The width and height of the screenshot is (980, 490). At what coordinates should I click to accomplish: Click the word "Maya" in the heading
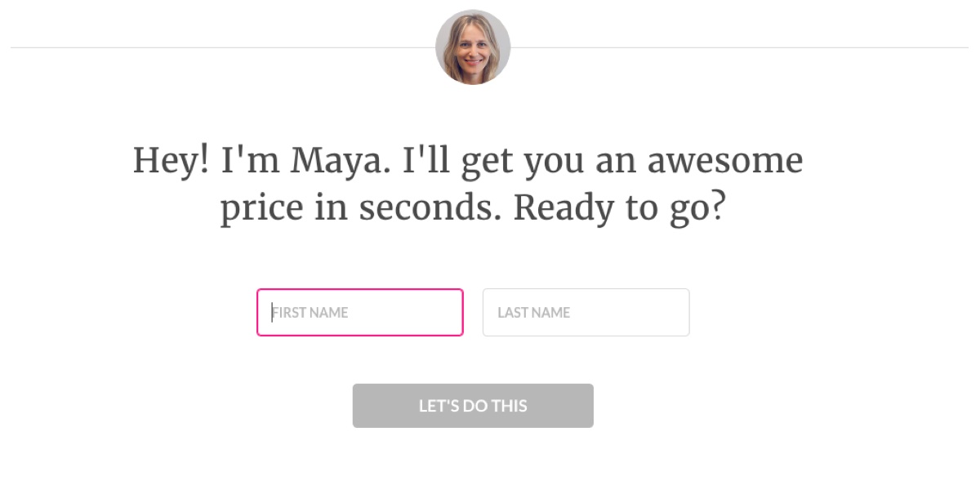[x=336, y=160]
